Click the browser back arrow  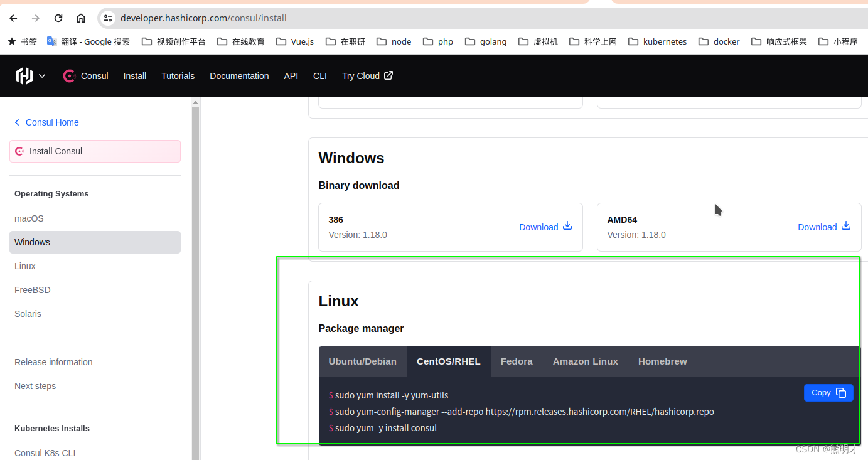pyautogui.click(x=13, y=18)
